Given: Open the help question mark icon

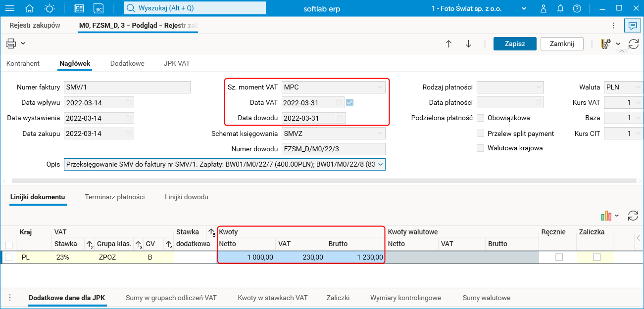Looking at the screenshot, I should pos(577,8).
